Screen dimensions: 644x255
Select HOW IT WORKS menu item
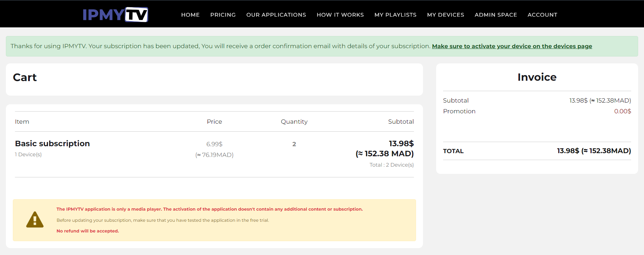point(340,15)
